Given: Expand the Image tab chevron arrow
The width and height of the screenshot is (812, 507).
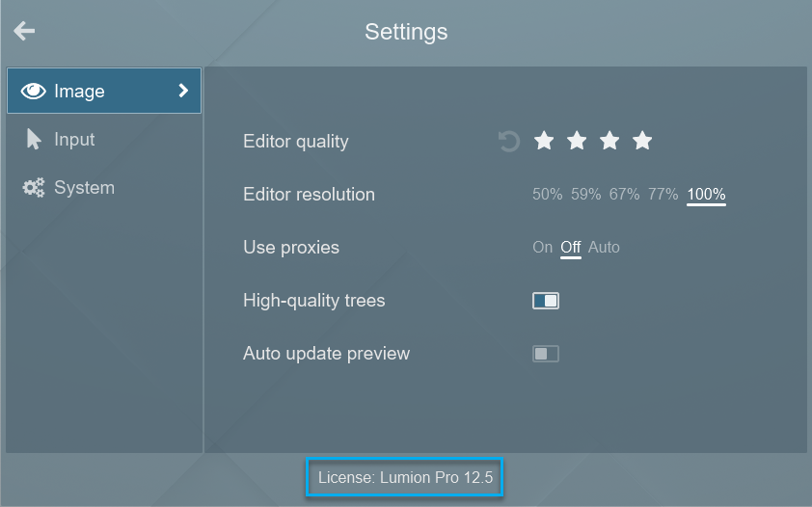Looking at the screenshot, I should (x=183, y=92).
